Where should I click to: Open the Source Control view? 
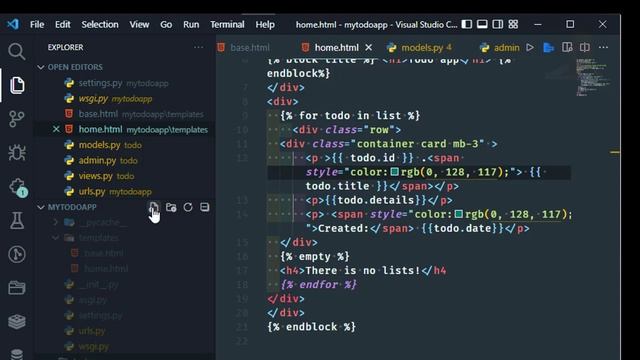(17, 119)
